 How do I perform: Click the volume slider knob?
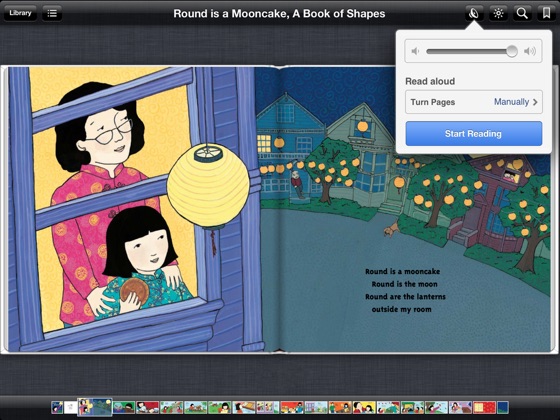[x=511, y=51]
